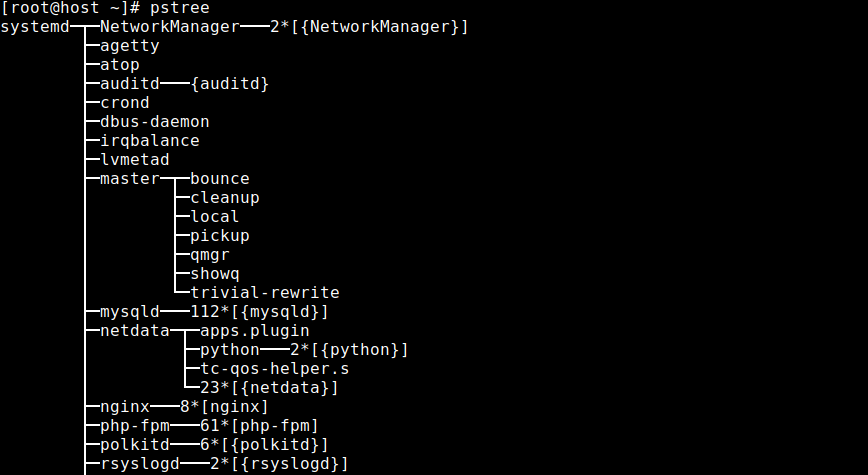
Task: Click the pstree command text
Action: click(179, 8)
